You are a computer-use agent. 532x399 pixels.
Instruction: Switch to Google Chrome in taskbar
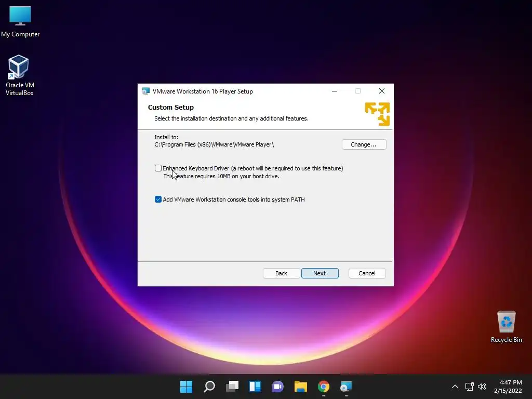pyautogui.click(x=323, y=387)
